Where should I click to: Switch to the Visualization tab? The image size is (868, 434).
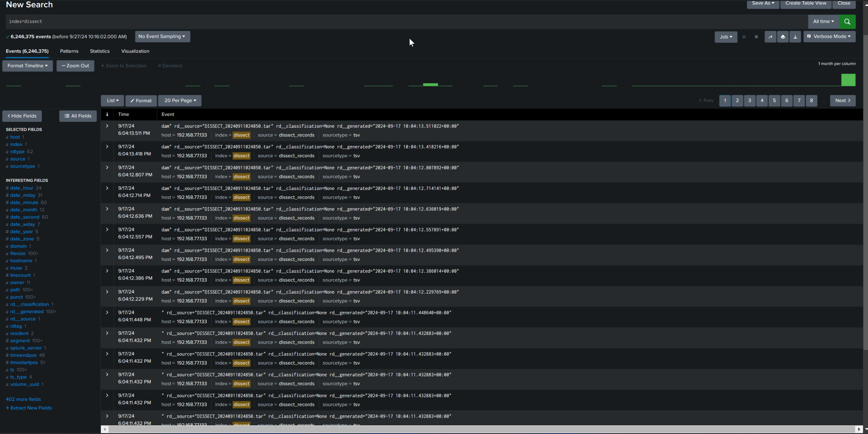pyautogui.click(x=135, y=51)
